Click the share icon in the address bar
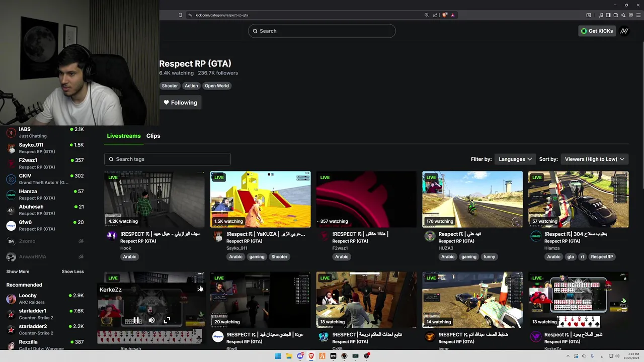Image resolution: width=644 pixels, height=362 pixels. pos(435,15)
